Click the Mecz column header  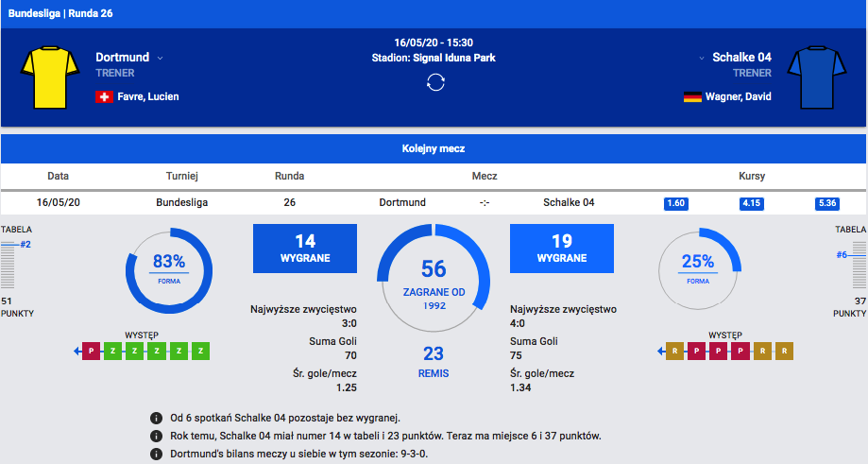[485, 176]
